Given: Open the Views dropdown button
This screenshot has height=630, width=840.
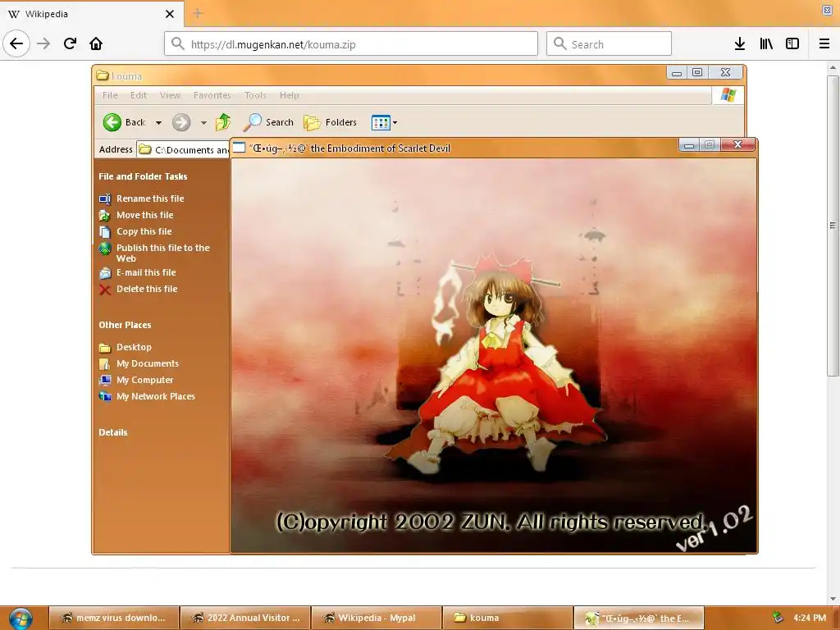Looking at the screenshot, I should [x=385, y=123].
